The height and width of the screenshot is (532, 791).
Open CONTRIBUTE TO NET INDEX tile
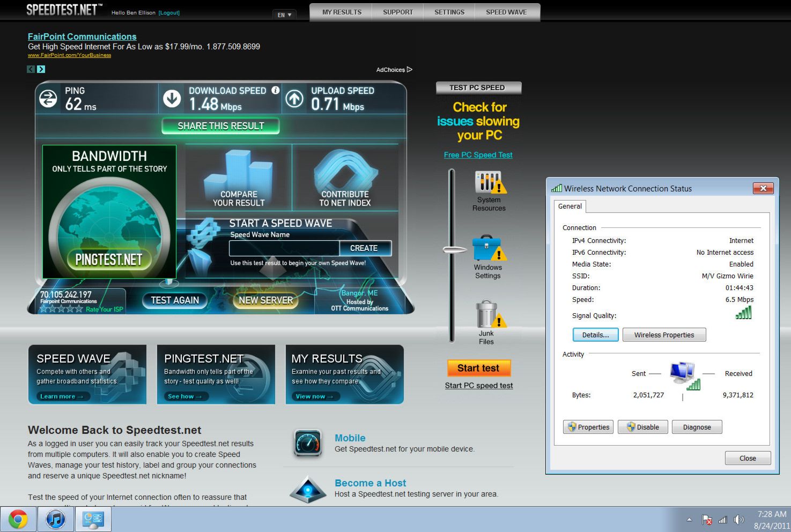pyautogui.click(x=345, y=178)
